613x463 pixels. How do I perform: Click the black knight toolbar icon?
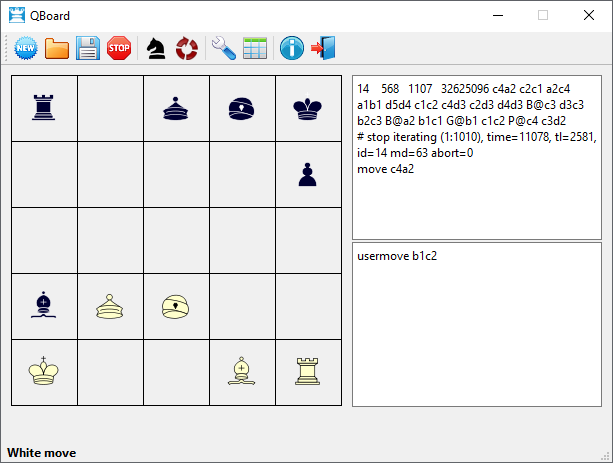coord(156,48)
